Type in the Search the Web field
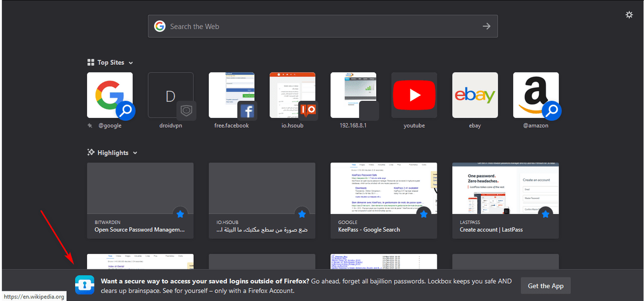The width and height of the screenshot is (644, 301). 322,26
